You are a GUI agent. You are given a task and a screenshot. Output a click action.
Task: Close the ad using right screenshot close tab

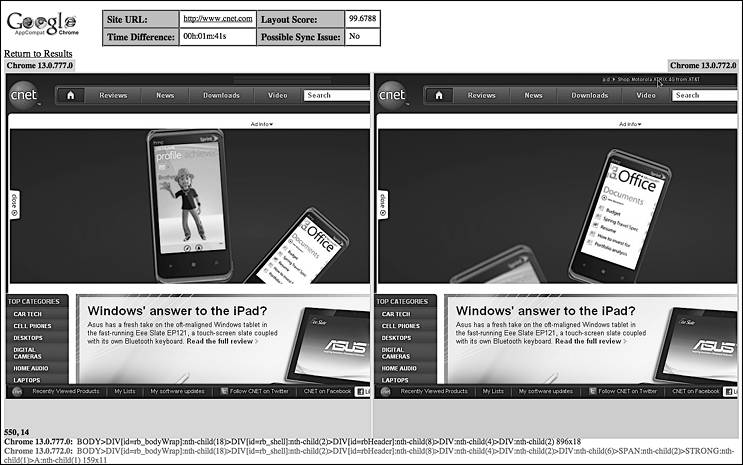(x=383, y=205)
